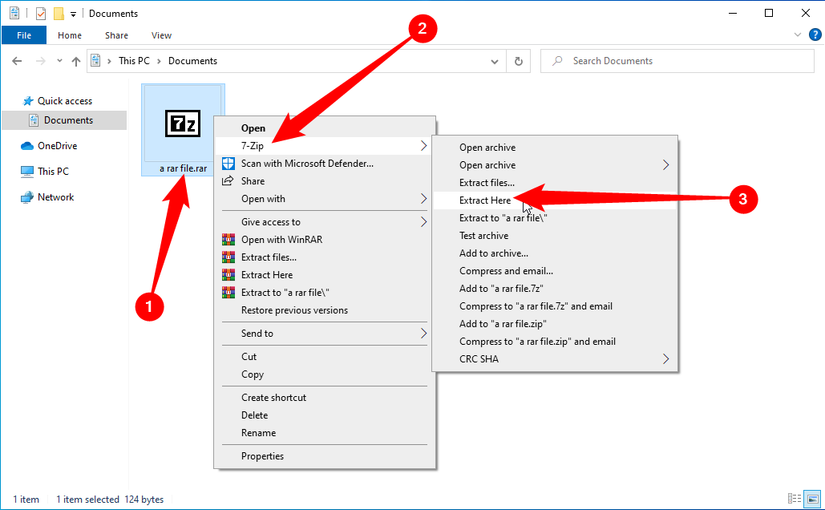825x510 pixels.
Task: Open the View ribbon tab
Action: (x=161, y=35)
